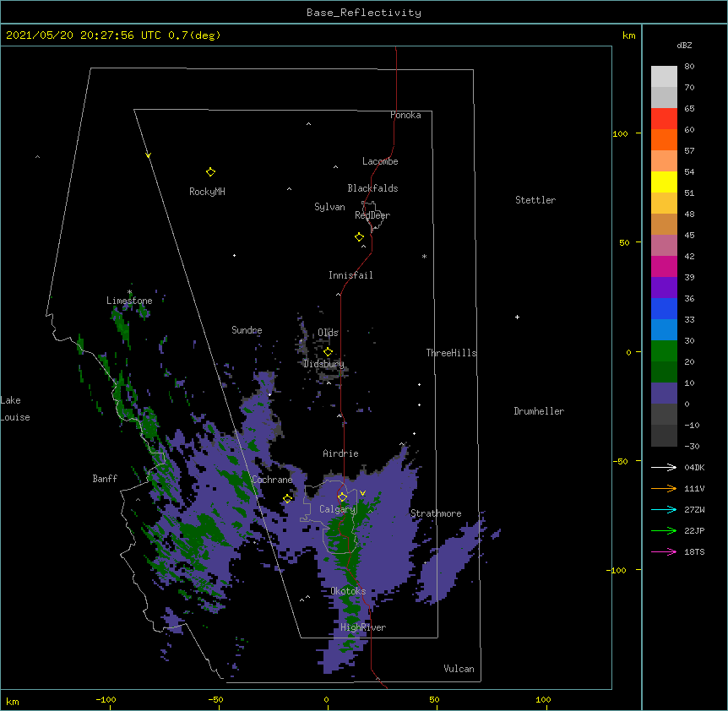Viewport: 728px width, 711px height.
Task: Click the yellow diamond marker above Calgary label
Action: coord(342,497)
